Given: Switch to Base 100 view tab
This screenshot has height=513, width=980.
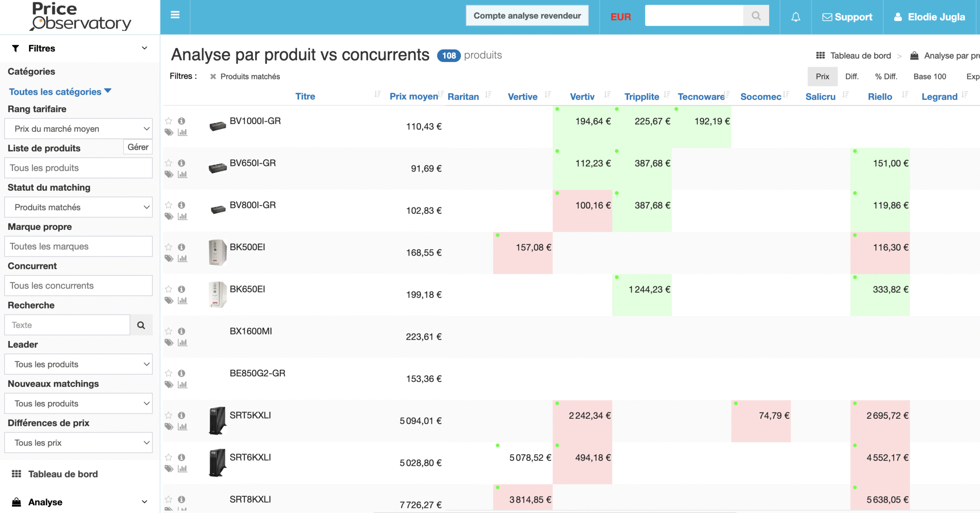Looking at the screenshot, I should (x=929, y=77).
